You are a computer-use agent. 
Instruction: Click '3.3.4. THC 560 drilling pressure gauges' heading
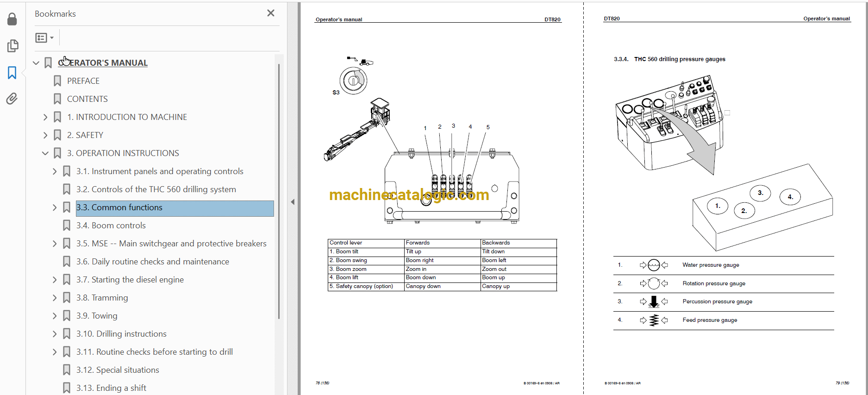coord(669,59)
